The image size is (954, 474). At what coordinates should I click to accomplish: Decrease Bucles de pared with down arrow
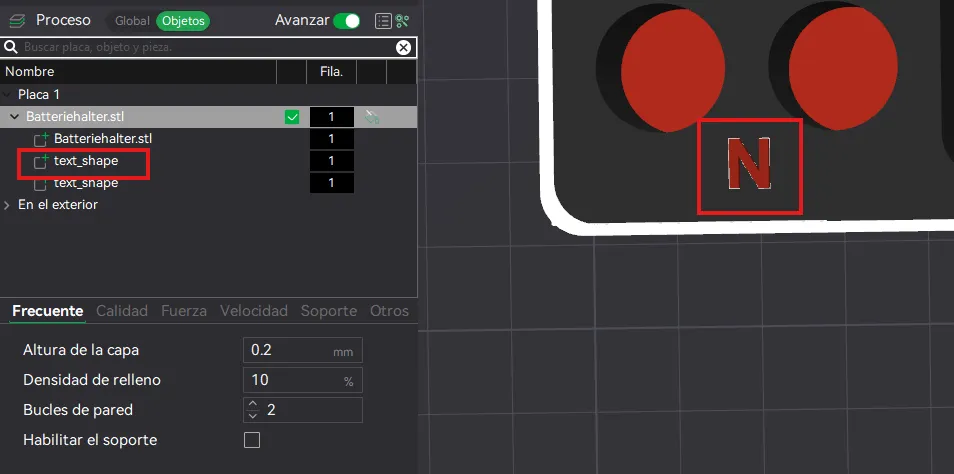pos(253,416)
